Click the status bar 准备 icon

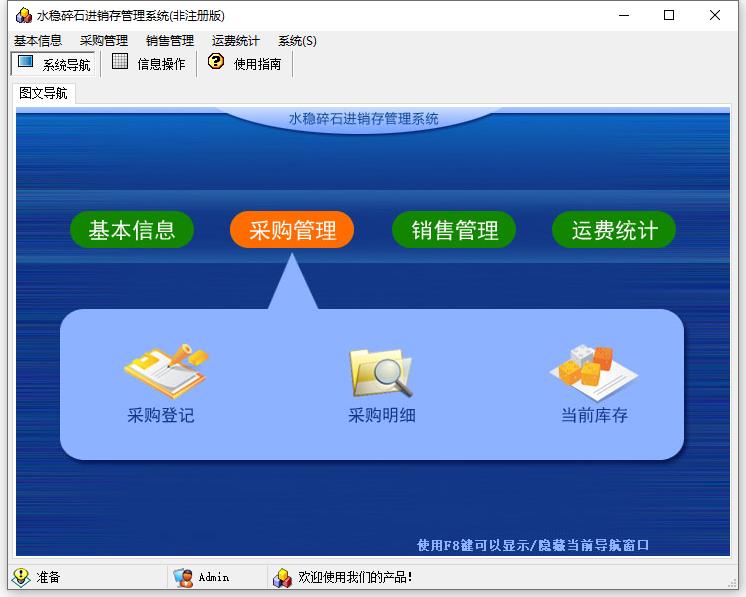[x=21, y=577]
